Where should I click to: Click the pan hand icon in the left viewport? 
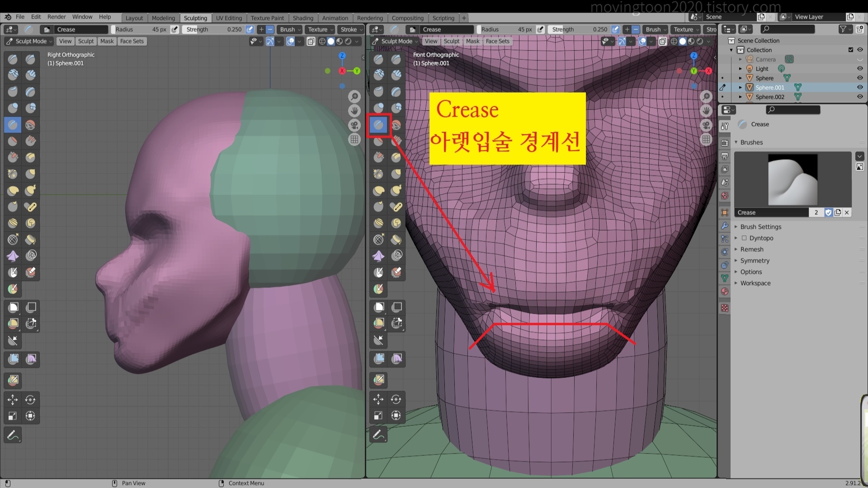(x=354, y=111)
